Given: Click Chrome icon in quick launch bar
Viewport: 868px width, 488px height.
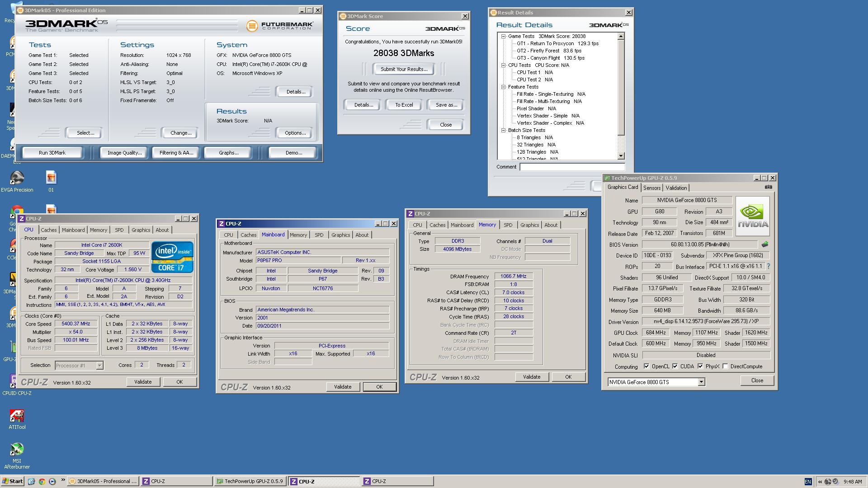Looking at the screenshot, I should point(42,482).
